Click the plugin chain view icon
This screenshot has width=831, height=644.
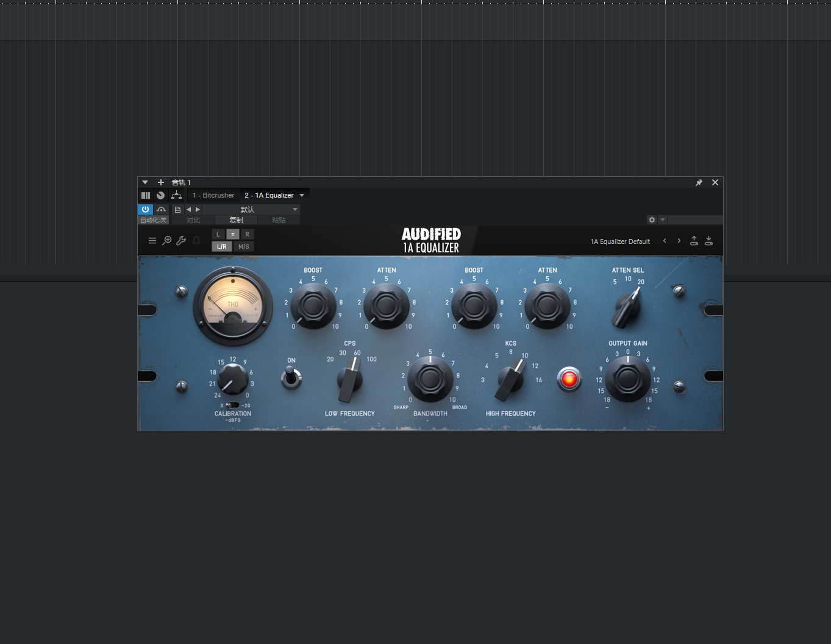(x=146, y=195)
